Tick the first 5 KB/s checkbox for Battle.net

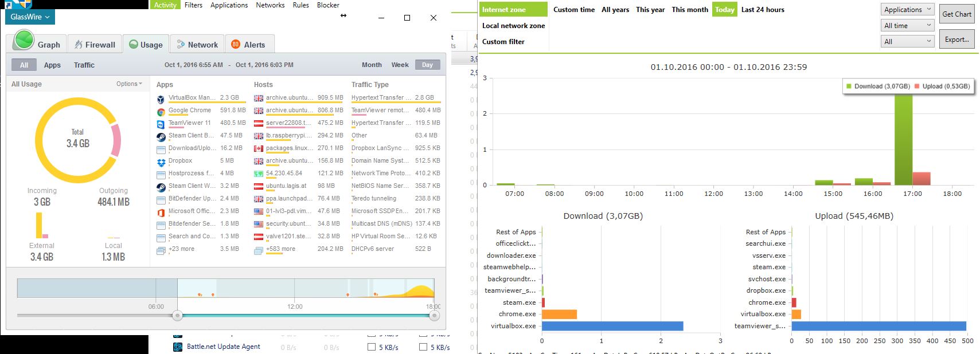point(372,347)
